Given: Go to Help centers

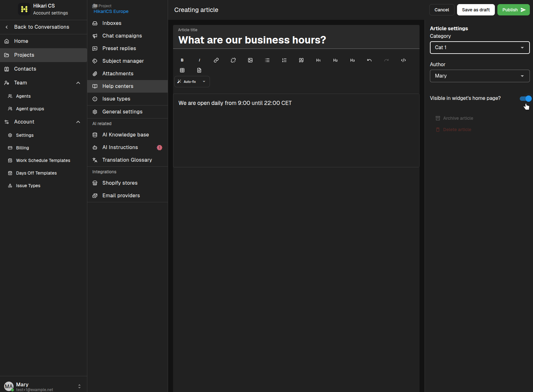Looking at the screenshot, I should click(x=127, y=86).
